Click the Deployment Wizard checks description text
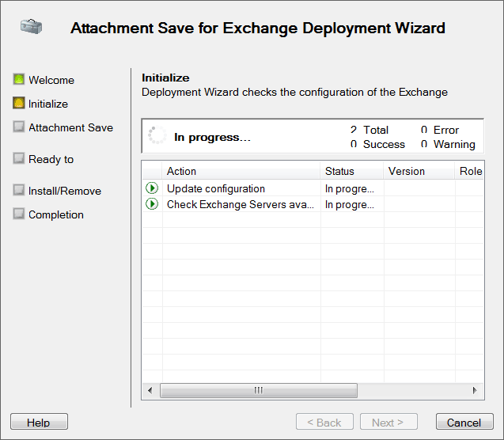504x440 pixels. point(295,93)
